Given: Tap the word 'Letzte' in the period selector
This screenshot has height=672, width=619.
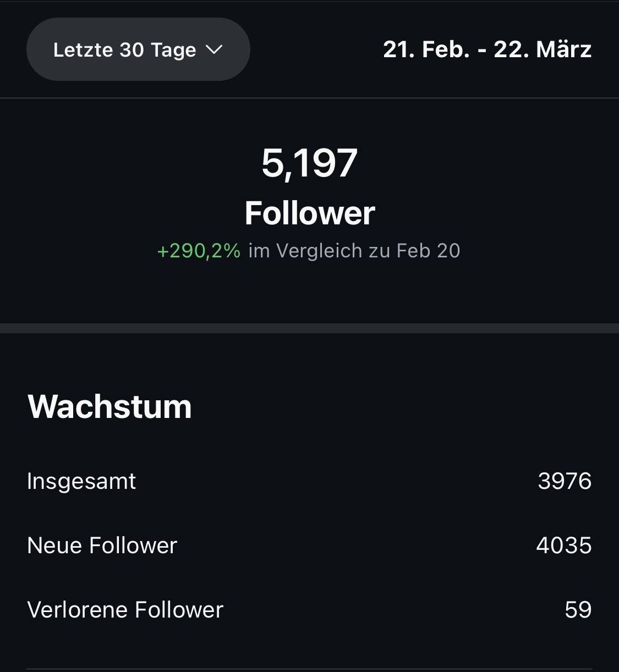Looking at the screenshot, I should (83, 50).
